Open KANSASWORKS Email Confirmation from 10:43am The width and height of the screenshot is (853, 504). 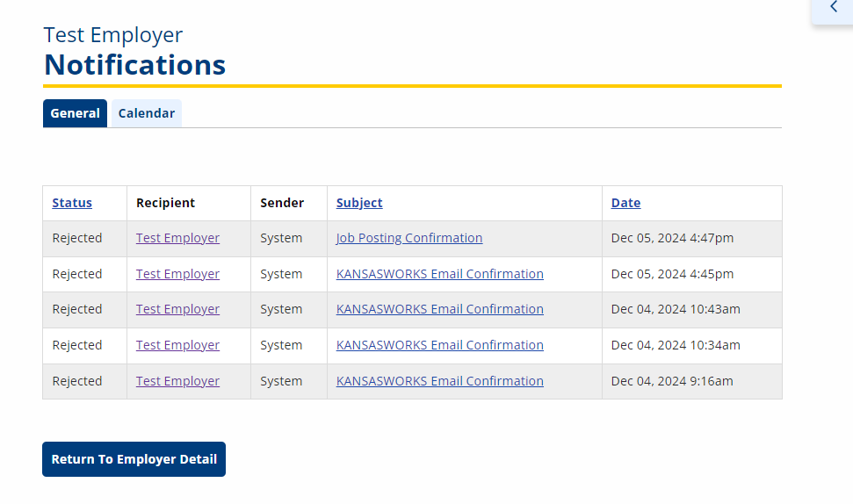(x=439, y=309)
